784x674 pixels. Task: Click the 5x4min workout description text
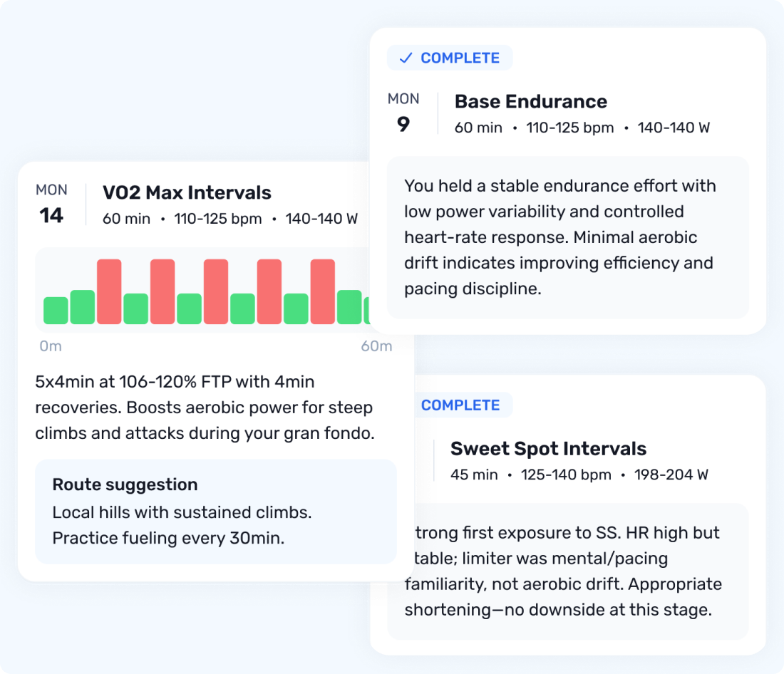205,408
